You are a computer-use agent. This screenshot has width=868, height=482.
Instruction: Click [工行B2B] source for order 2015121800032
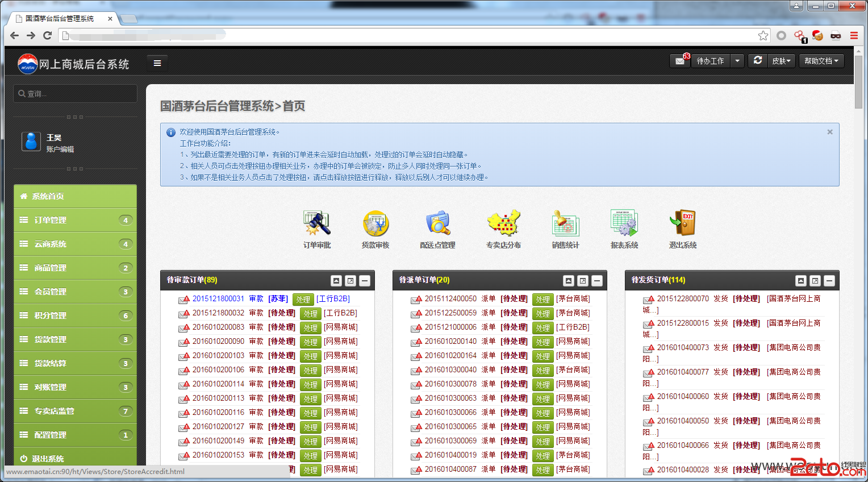340,313
